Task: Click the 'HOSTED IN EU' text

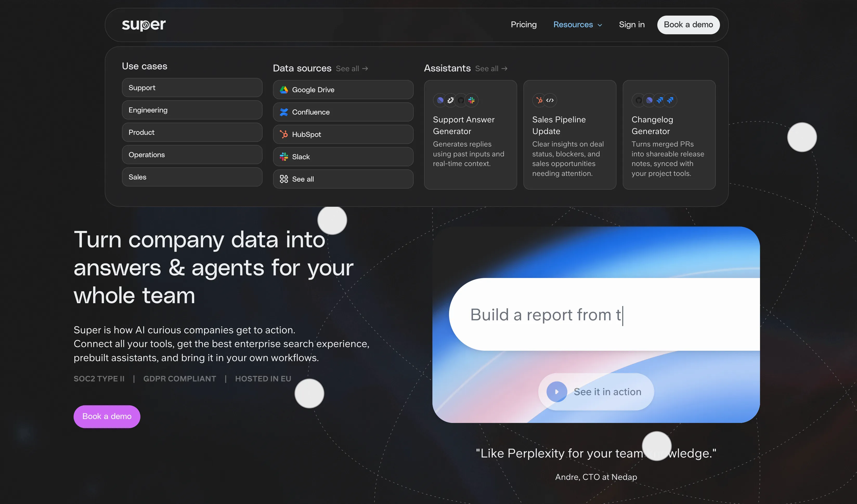Action: click(x=263, y=379)
